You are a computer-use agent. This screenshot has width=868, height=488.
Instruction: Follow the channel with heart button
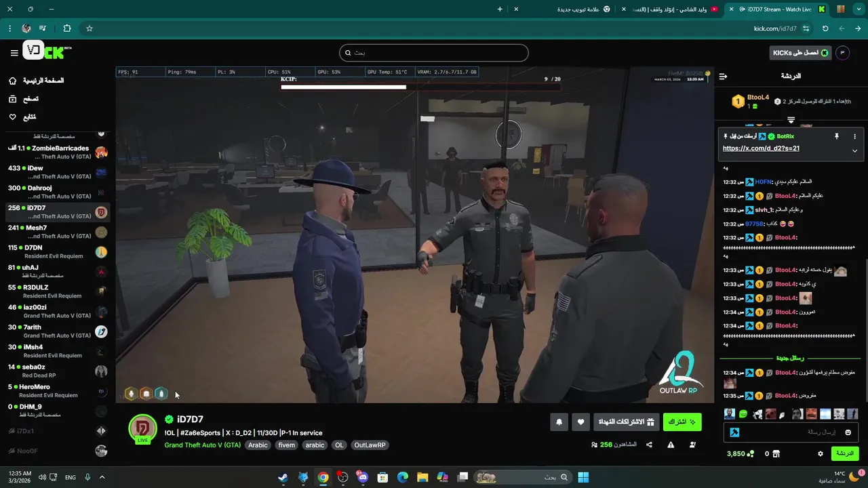580,422
